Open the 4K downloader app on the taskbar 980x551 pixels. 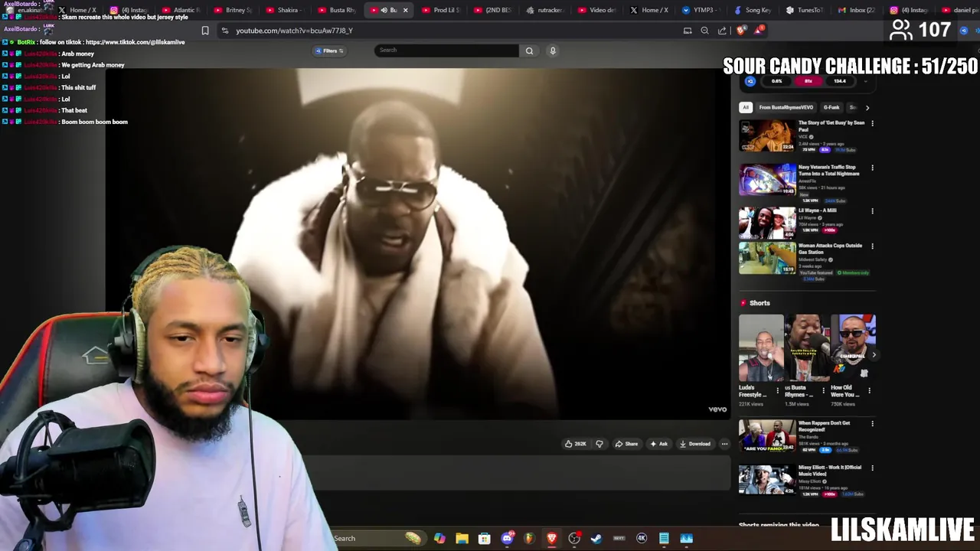642,539
